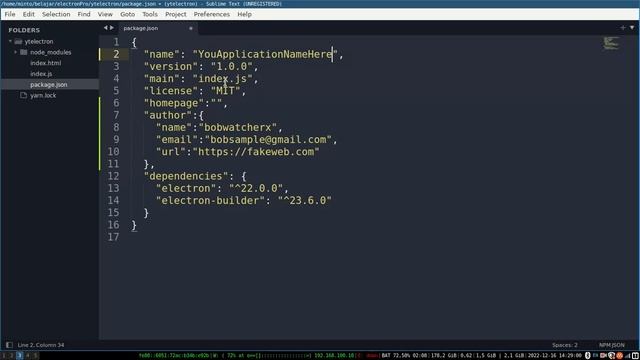Go to previous tab with left arrow
Viewport: 640px width, 360px height.
(x=105, y=28)
